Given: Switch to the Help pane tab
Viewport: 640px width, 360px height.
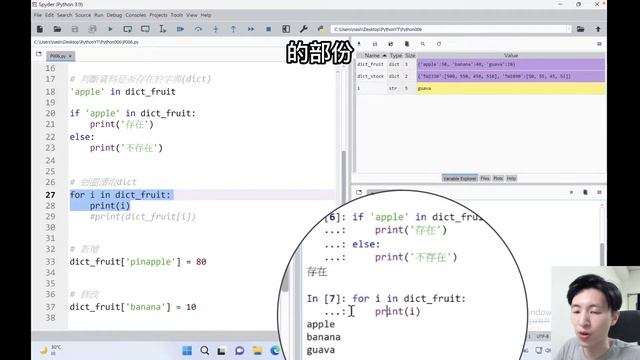Looking at the screenshot, I should [x=511, y=178].
